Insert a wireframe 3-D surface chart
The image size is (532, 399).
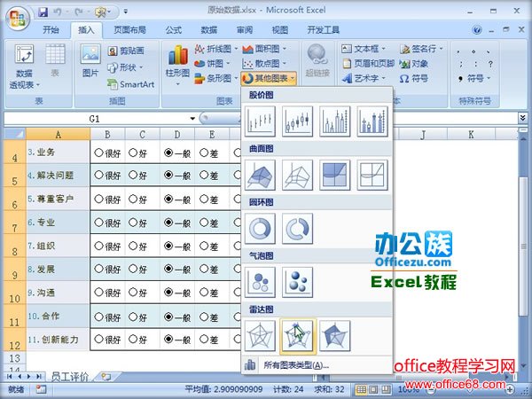(297, 175)
